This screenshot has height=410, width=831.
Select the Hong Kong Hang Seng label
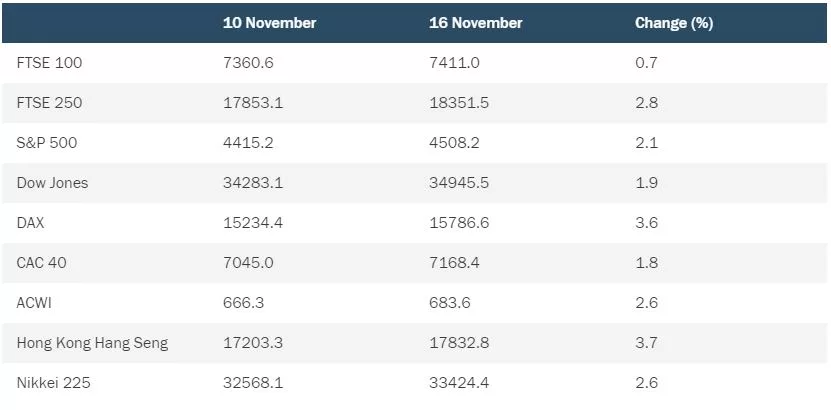pyautogui.click(x=92, y=343)
